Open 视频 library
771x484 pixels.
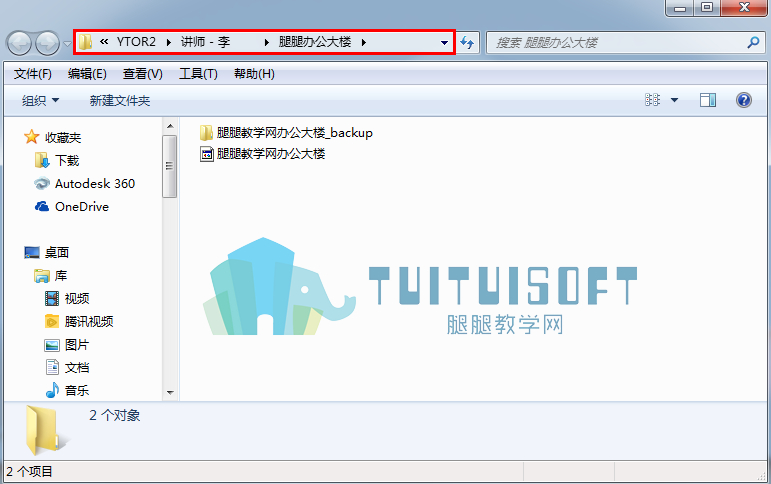77,299
